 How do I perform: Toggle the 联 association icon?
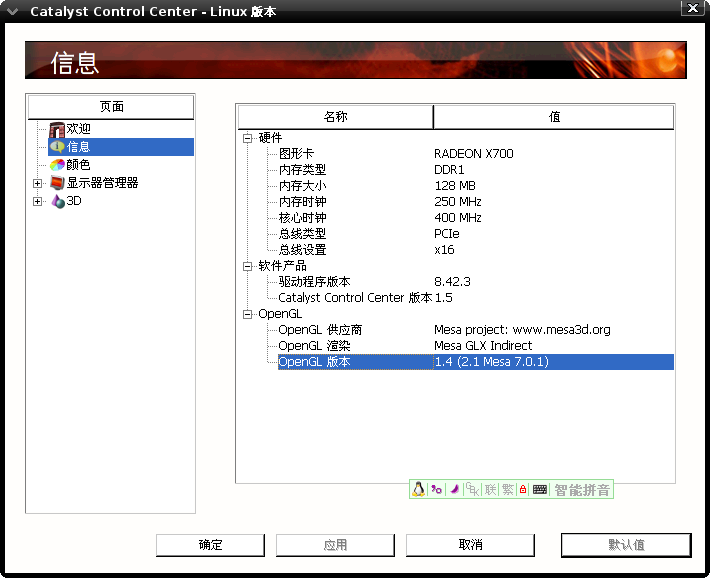(490, 490)
